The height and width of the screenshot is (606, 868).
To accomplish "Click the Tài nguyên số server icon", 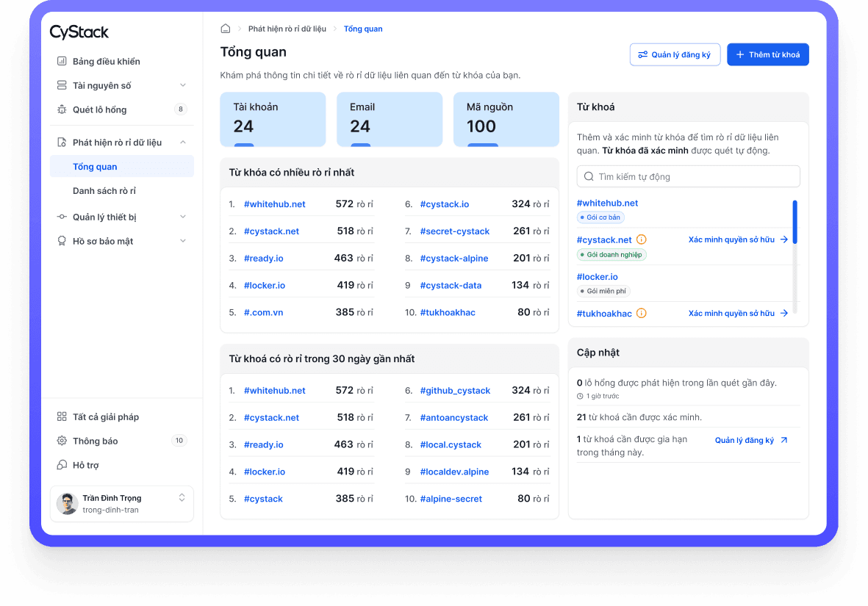I will click(x=62, y=85).
